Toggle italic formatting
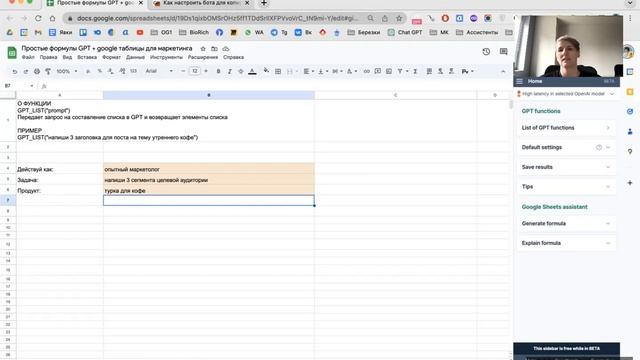Image resolution: width=640 pixels, height=360 pixels. coord(229,71)
